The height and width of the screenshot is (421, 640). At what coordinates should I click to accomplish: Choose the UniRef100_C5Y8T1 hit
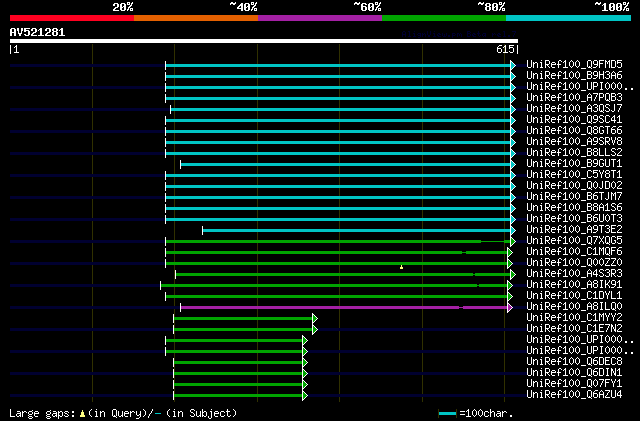(x=574, y=175)
